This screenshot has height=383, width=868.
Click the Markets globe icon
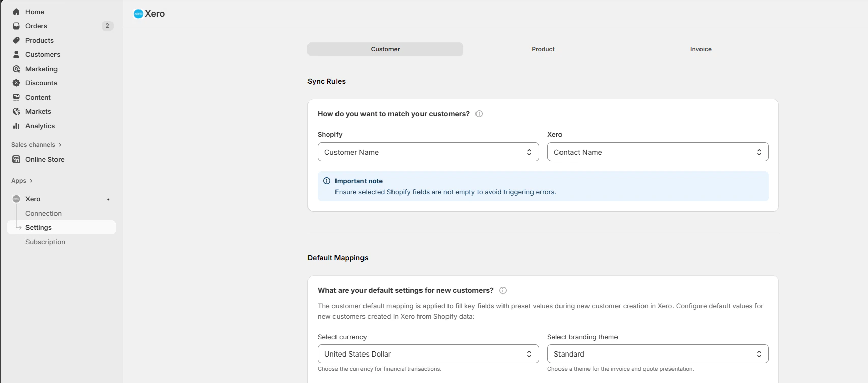pos(16,111)
